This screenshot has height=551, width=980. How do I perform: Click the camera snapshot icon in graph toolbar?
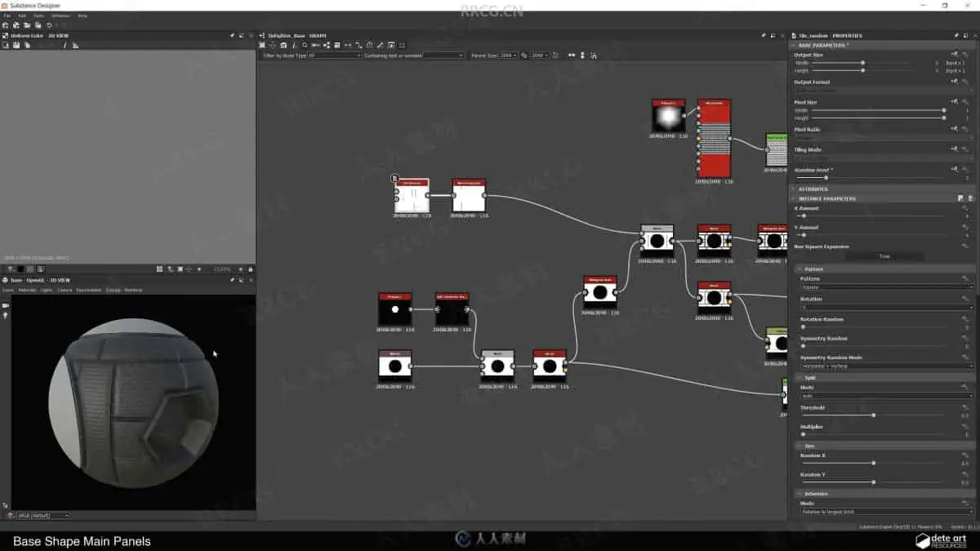pos(283,45)
